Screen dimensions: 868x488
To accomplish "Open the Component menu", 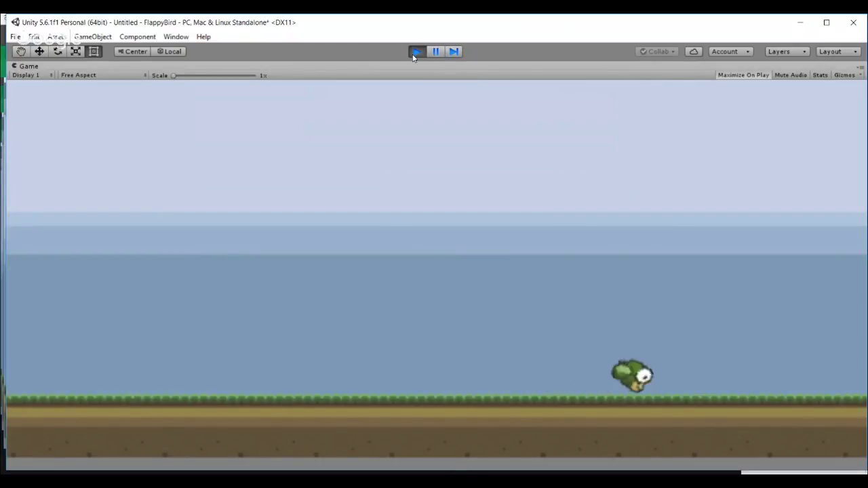I will pos(138,37).
